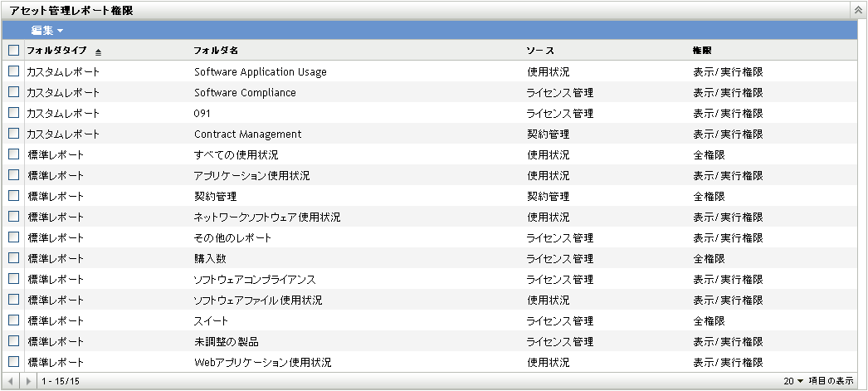Open the Software Compliance folder entry
The width and height of the screenshot is (868, 391).
[x=245, y=92]
